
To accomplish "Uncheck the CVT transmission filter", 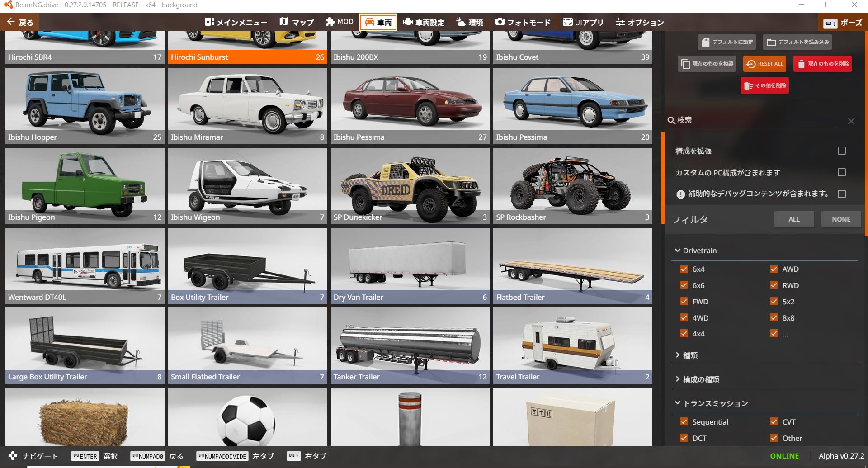I will [774, 422].
